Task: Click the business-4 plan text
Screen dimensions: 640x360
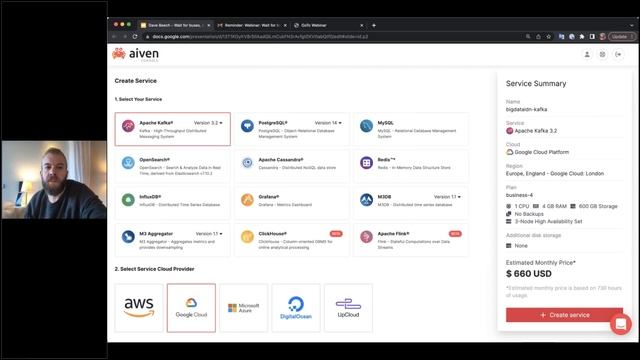Action: [519, 195]
